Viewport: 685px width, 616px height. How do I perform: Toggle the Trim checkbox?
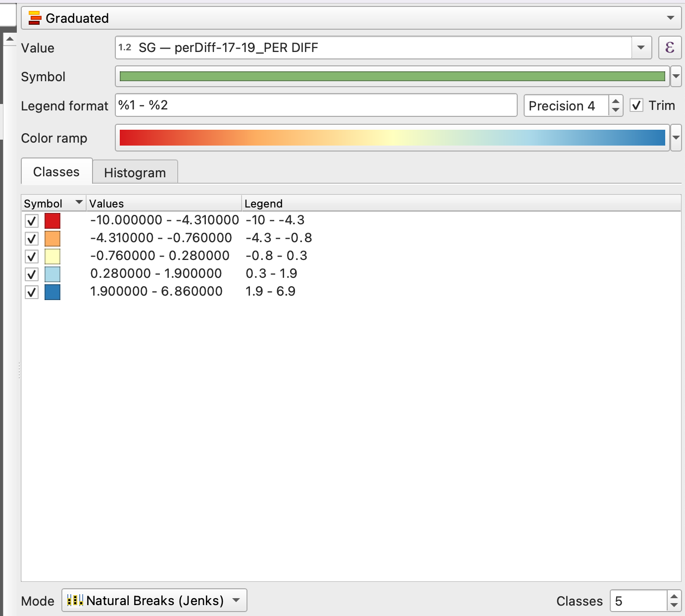(636, 105)
